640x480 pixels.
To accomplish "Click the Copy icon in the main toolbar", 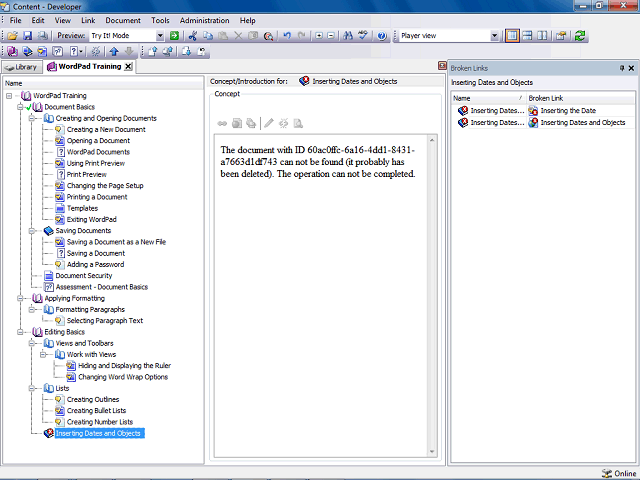I will click(x=208, y=36).
